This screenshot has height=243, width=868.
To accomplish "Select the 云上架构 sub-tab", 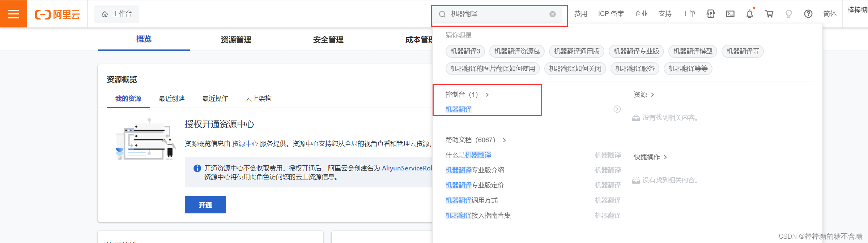I will 259,99.
